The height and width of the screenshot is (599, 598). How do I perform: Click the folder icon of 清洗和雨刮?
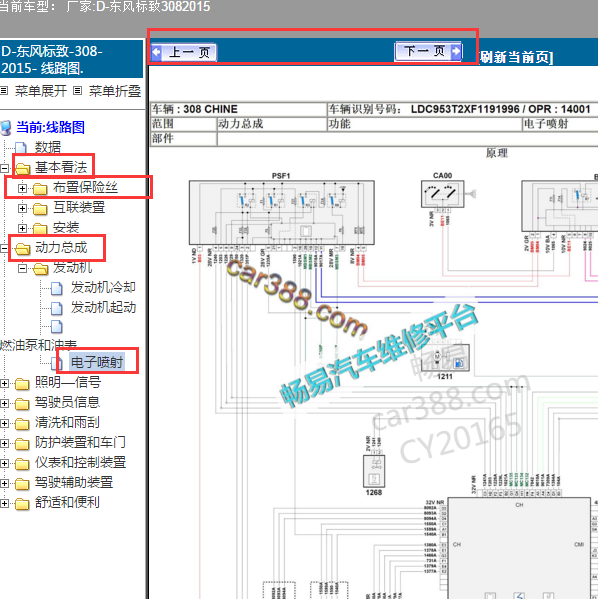(22, 424)
